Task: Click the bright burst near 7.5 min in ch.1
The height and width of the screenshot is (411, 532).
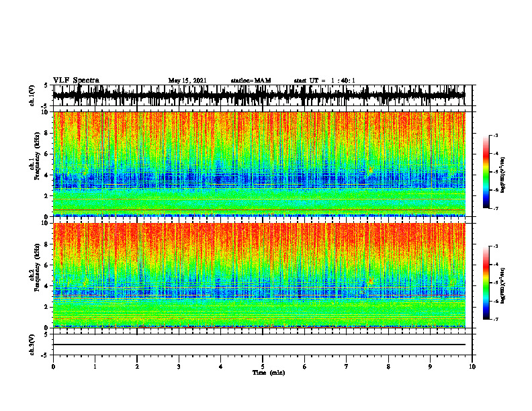Action: pos(370,169)
